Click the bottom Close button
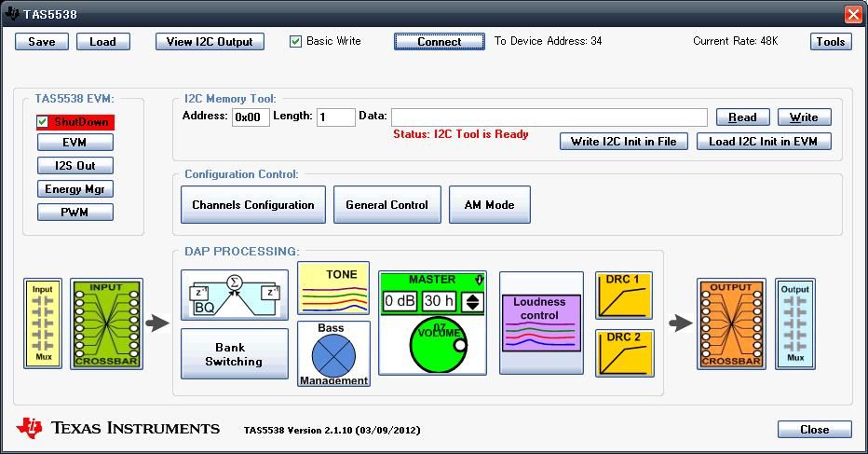This screenshot has width=868, height=454. 814,430
